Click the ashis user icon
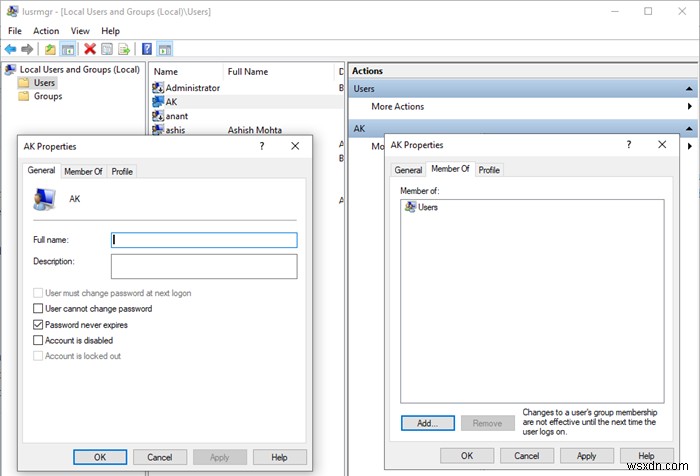 click(158, 129)
